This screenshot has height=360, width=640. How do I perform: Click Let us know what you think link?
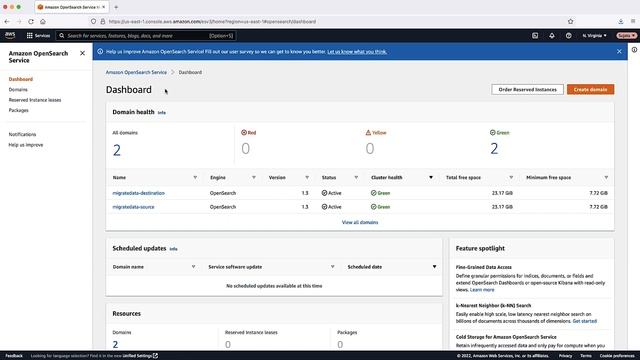pyautogui.click(x=357, y=52)
